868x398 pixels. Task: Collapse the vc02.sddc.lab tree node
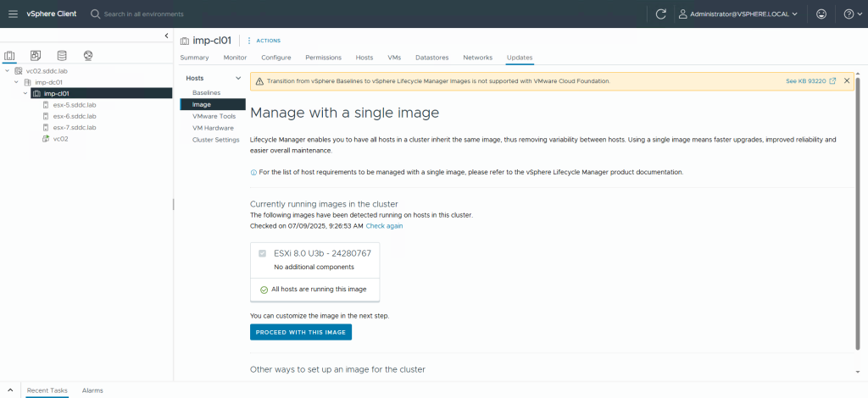[x=8, y=71]
